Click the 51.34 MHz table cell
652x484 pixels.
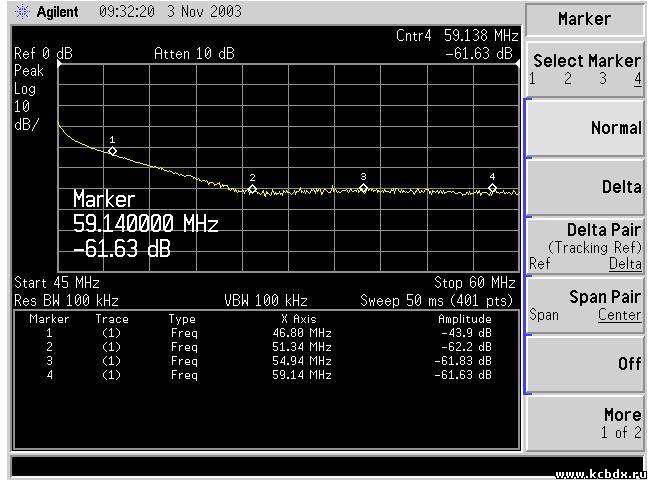[x=302, y=347]
